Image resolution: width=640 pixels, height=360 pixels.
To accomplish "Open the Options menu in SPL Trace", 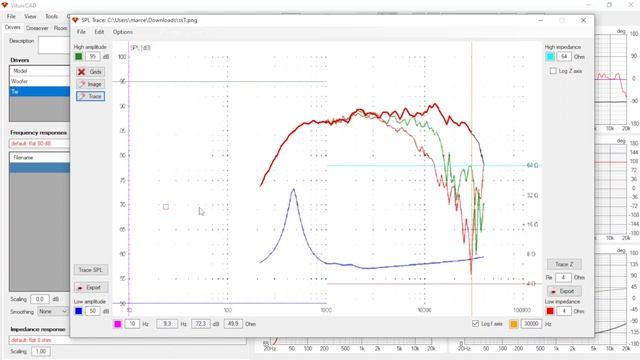I will coord(122,32).
